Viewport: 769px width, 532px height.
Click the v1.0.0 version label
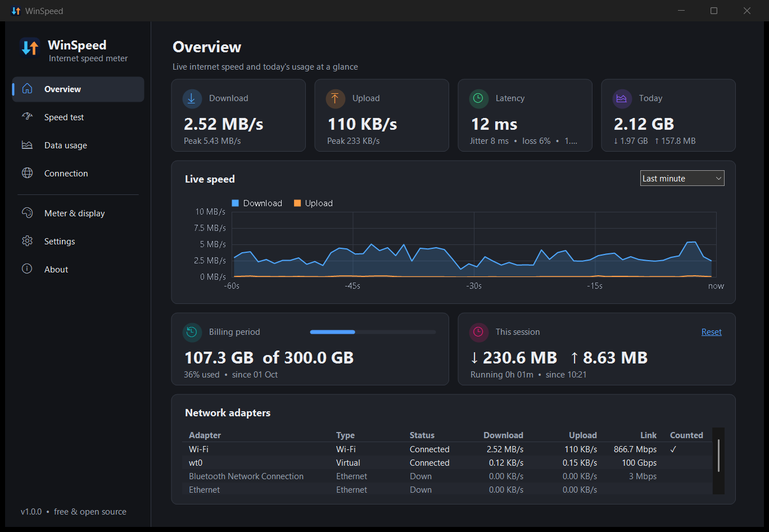tap(31, 512)
